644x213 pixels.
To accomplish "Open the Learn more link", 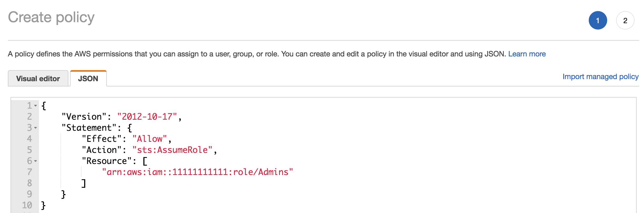I will click(527, 54).
